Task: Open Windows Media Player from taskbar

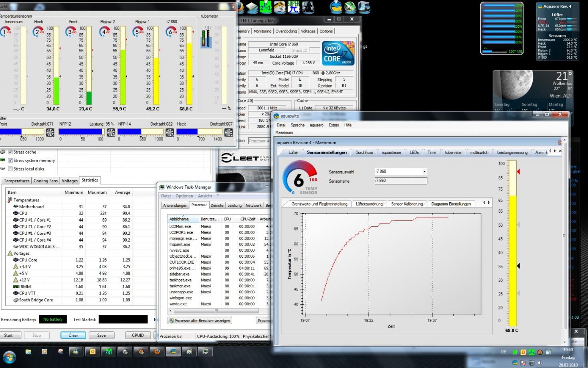Action: click(44, 352)
